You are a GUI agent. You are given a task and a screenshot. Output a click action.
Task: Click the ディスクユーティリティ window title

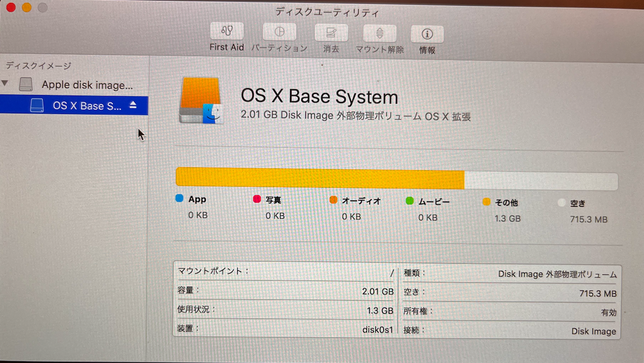(x=327, y=13)
